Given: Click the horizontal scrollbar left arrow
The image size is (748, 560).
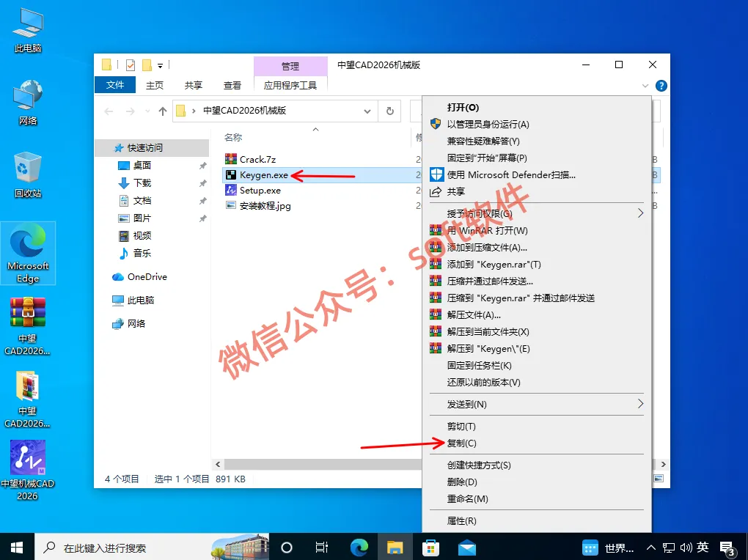Looking at the screenshot, I should [x=218, y=464].
